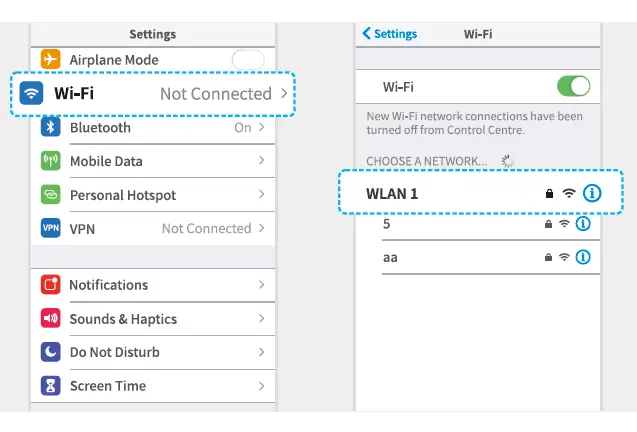Tap the Bluetooth icon
The image size is (637, 432).
click(x=50, y=128)
